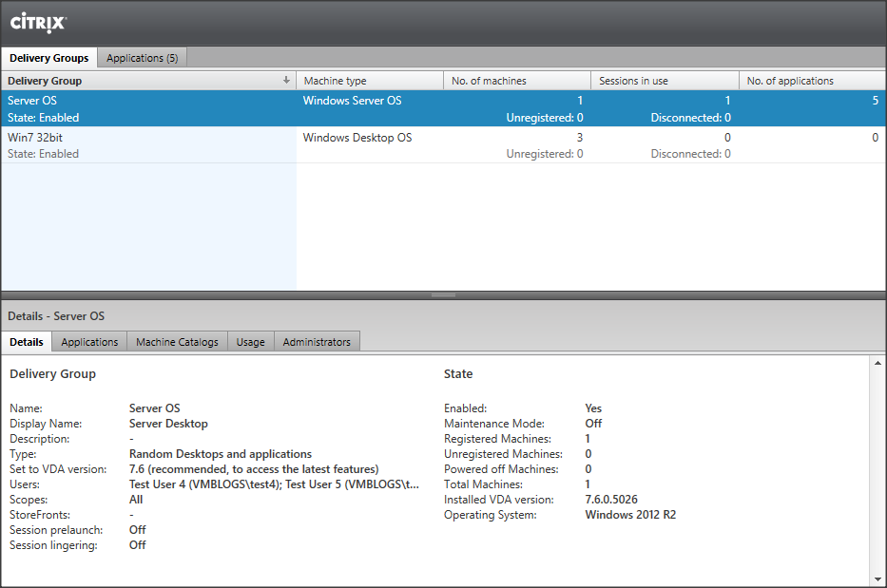This screenshot has width=887, height=588.
Task: Sort by No. of machines column
Action: [489, 81]
